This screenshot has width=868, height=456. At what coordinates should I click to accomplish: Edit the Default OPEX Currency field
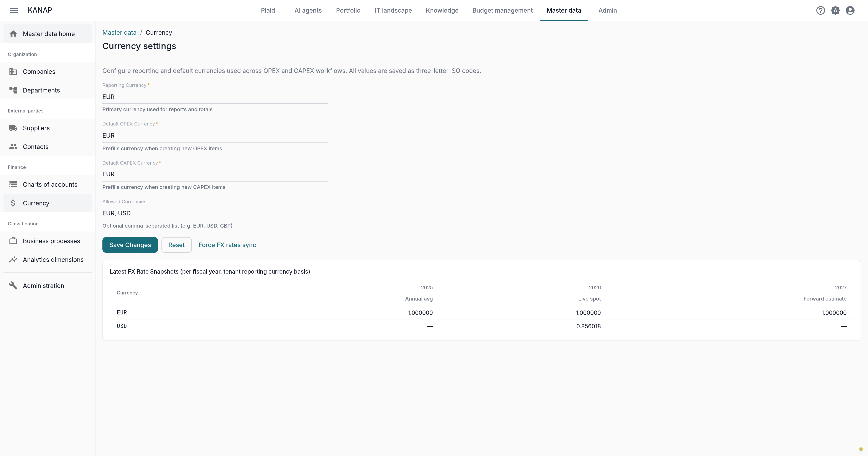coord(215,135)
